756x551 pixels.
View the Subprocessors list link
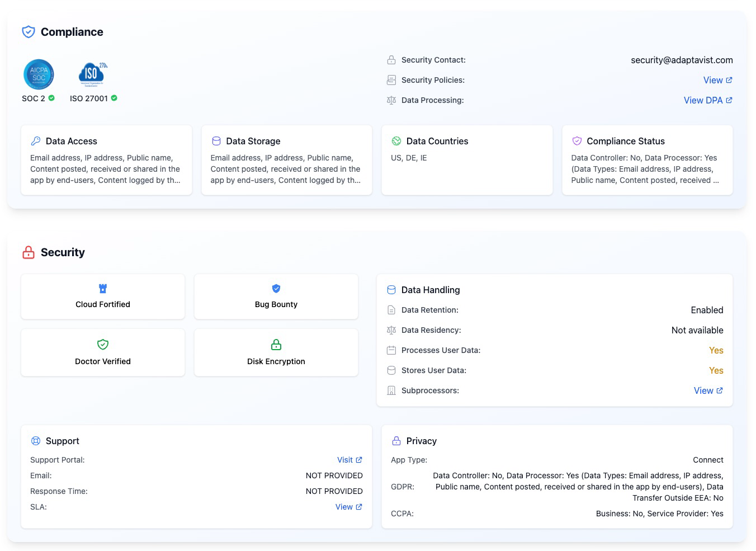click(708, 390)
